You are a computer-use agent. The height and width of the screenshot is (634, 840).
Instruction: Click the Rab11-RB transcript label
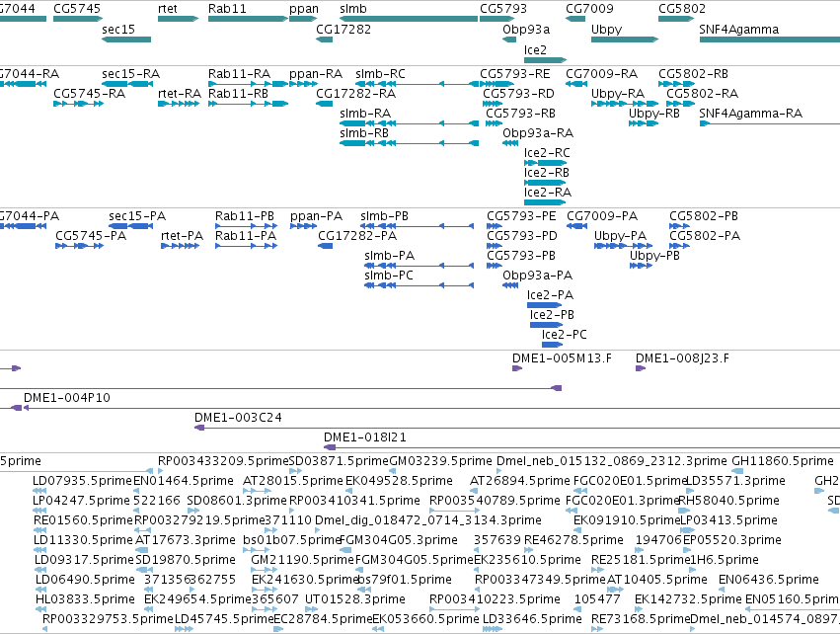coord(239,94)
